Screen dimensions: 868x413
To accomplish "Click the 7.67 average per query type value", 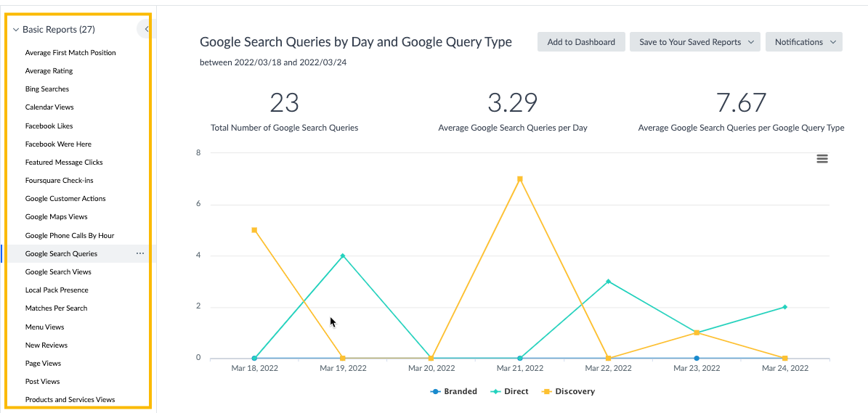I will coord(741,103).
